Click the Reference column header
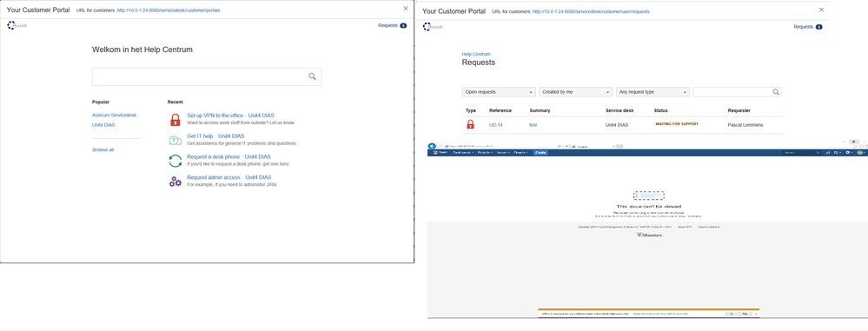The height and width of the screenshot is (331, 868). (x=500, y=110)
